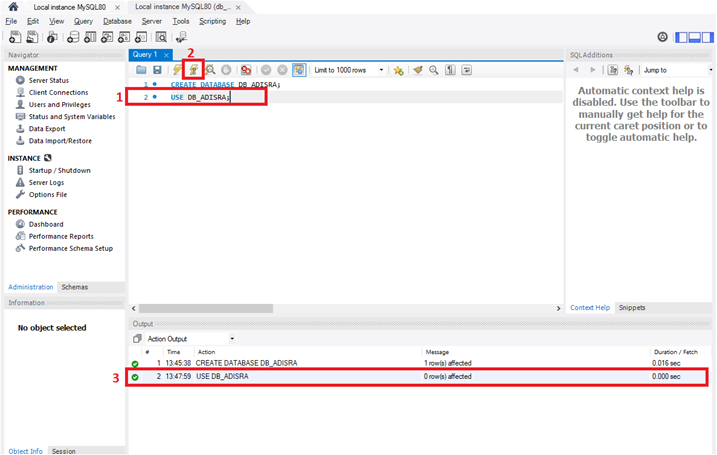Search table data toolbar icon
The image size is (717, 455).
pos(161,37)
